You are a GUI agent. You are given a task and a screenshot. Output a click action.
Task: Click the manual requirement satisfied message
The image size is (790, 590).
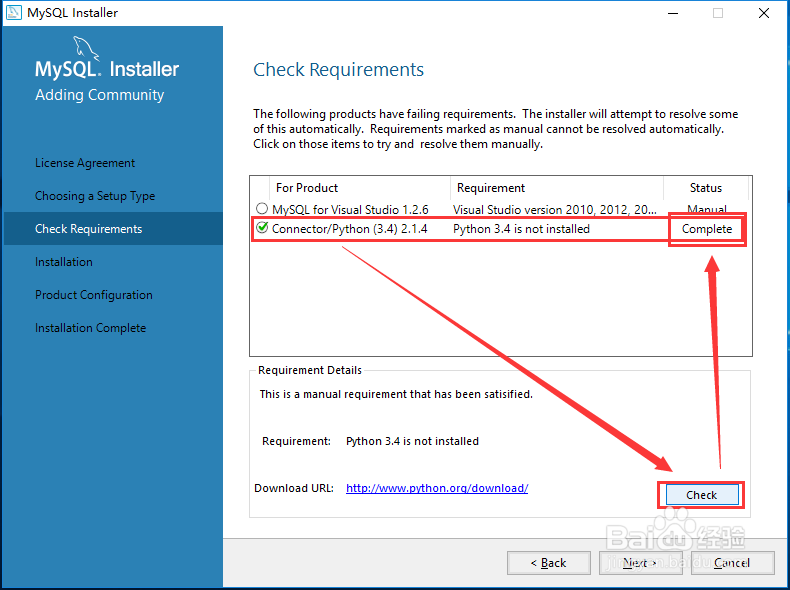point(396,394)
